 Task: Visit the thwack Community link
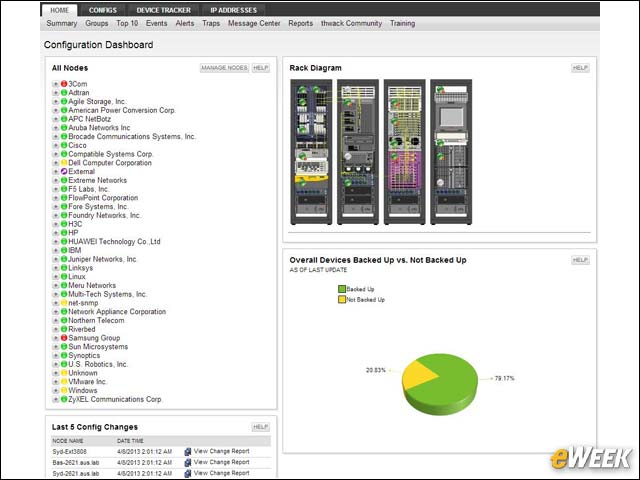[x=351, y=23]
